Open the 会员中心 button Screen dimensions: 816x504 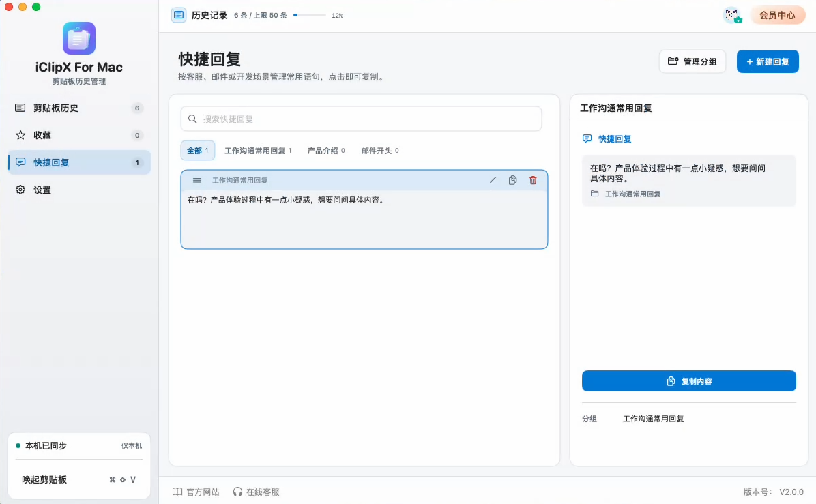[x=777, y=15]
